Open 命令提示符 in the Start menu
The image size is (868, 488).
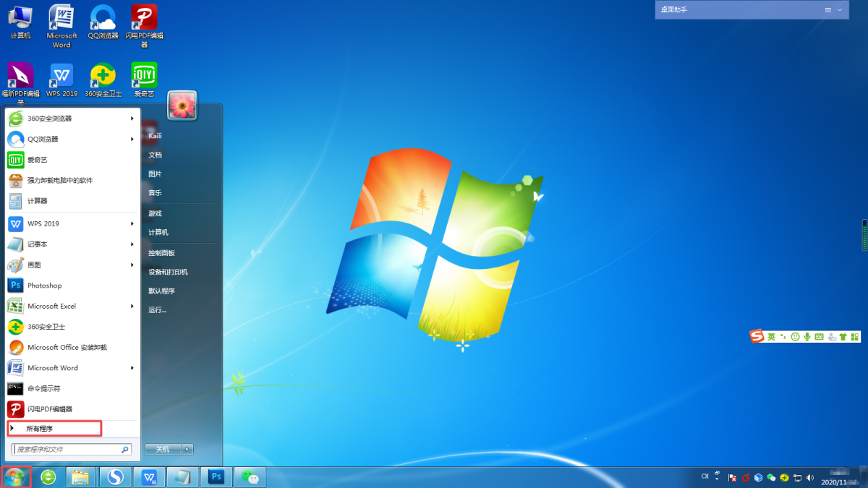point(43,388)
